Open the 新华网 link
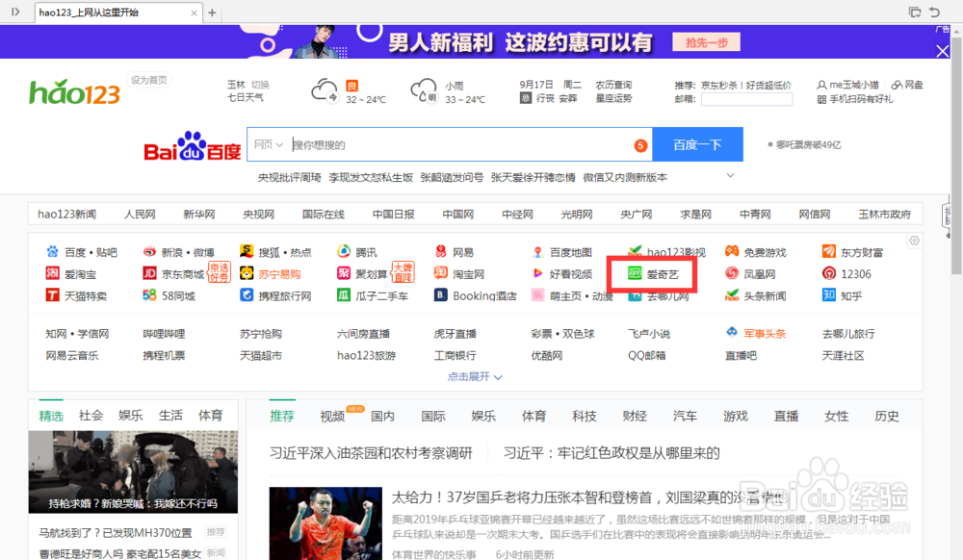Viewport: 963px width, 560px height. pos(199,214)
